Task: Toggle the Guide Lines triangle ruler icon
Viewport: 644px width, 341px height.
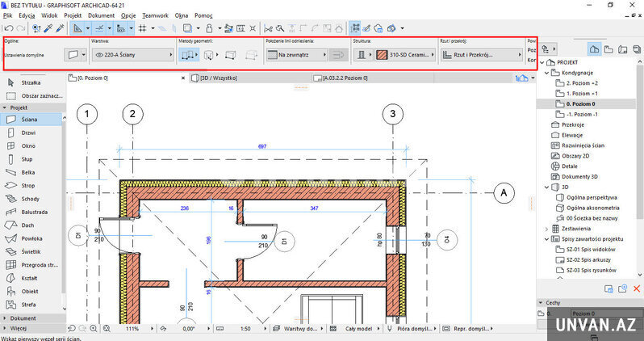Action: click(x=77, y=28)
